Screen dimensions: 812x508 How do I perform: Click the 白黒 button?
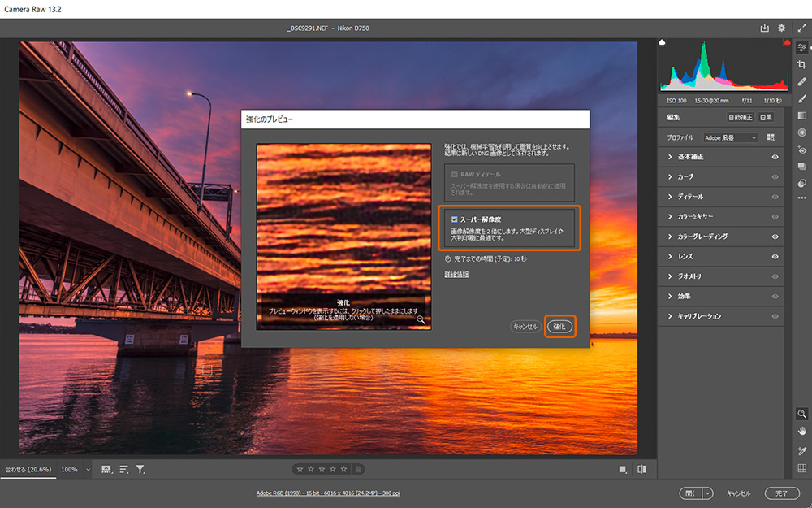tap(766, 118)
